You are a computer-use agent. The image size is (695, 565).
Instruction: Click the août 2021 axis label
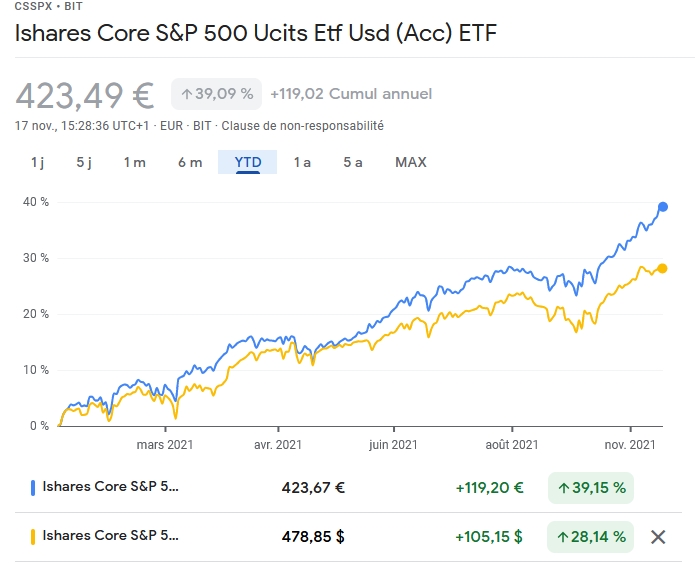tap(512, 445)
